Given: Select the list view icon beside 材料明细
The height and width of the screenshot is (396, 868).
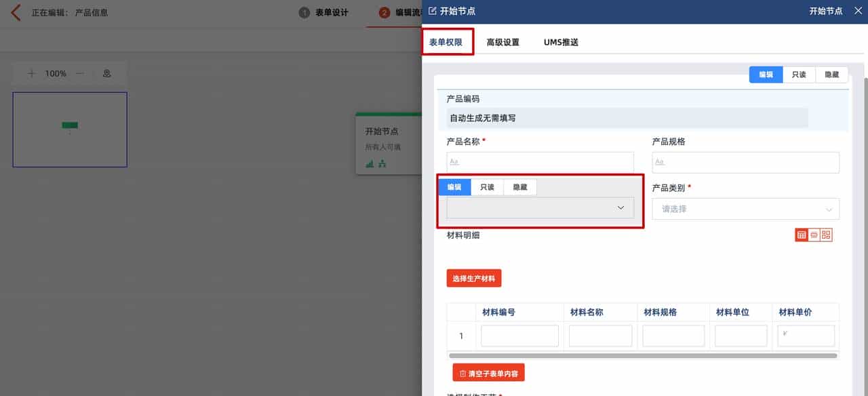Looking at the screenshot, I should point(814,234).
